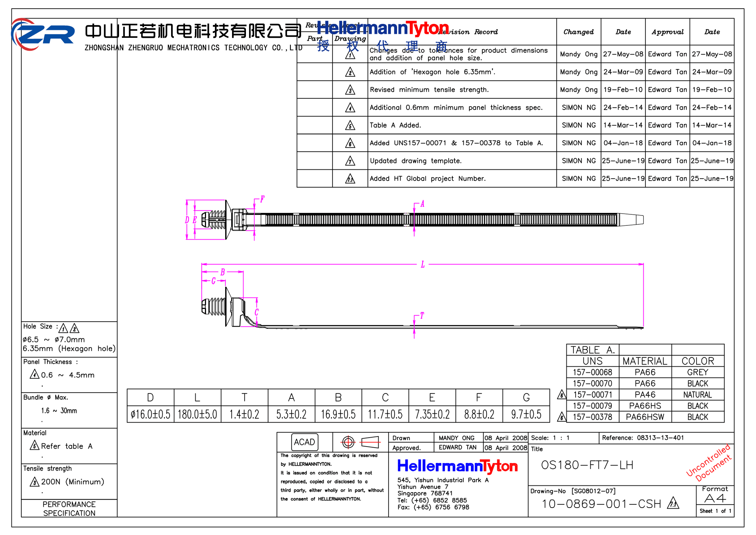Click the NATURAL color cell
The image size is (756, 535).
point(698,395)
